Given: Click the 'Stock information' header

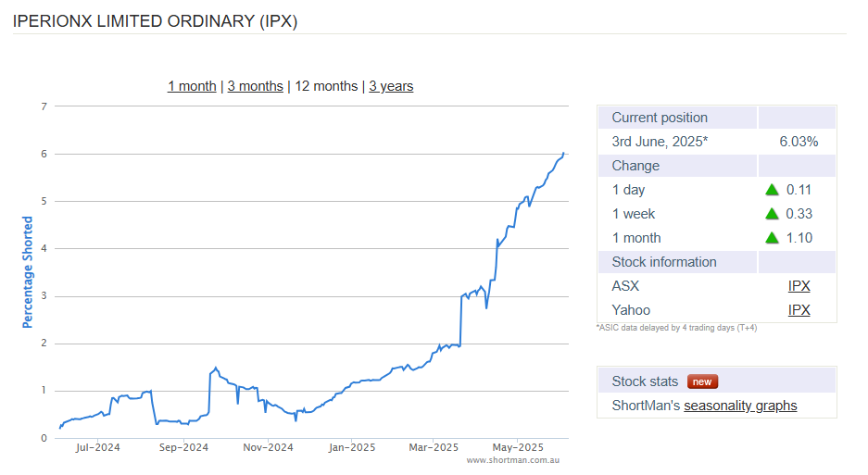Looking at the screenshot, I should pyautogui.click(x=663, y=262).
